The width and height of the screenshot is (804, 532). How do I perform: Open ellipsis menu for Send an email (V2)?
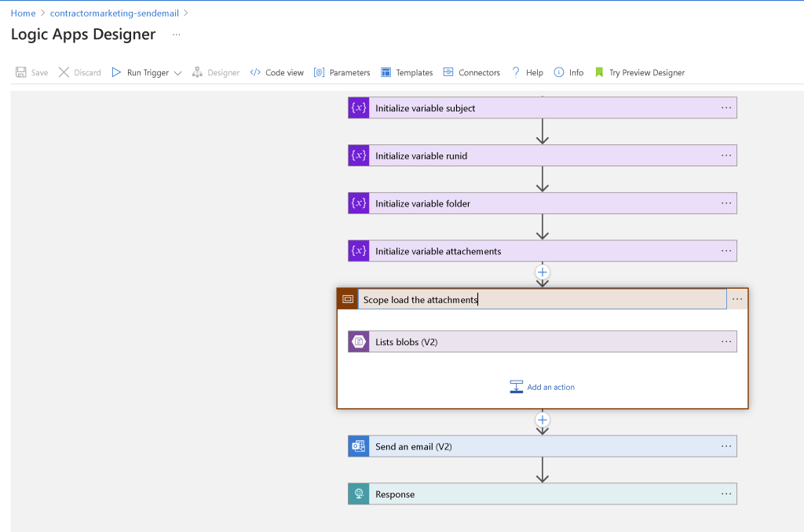pyautogui.click(x=726, y=446)
